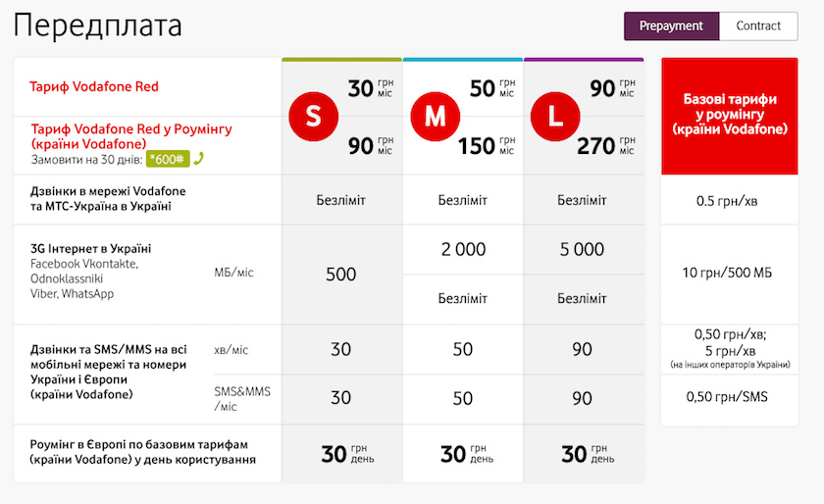The width and height of the screenshot is (824, 504).
Task: Select the red M tariff circle icon
Action: [x=436, y=116]
